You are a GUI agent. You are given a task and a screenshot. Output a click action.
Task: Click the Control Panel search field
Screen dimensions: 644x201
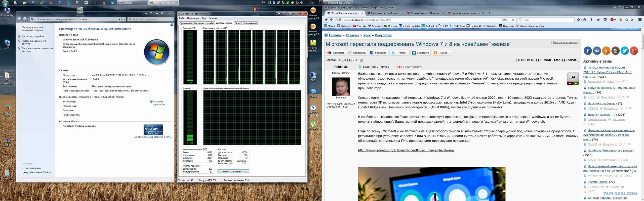coord(150,19)
